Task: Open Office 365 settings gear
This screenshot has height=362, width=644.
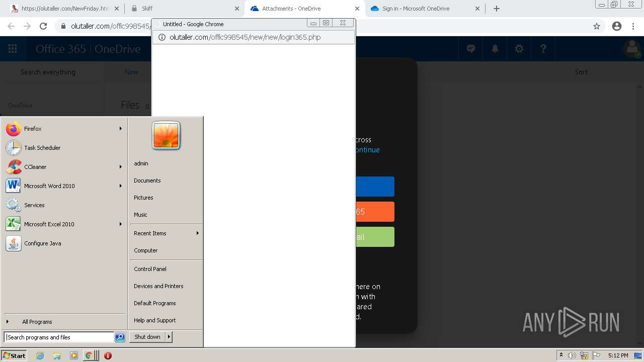Action: click(519, 49)
